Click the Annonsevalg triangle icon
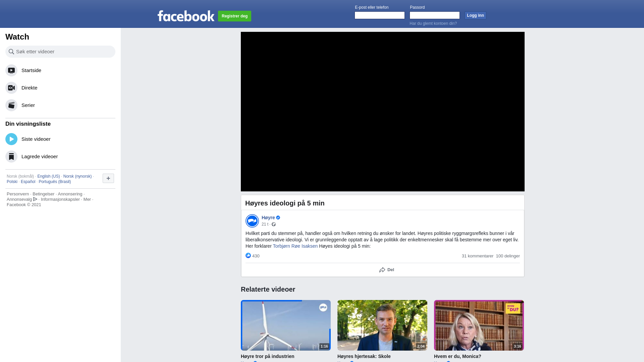This screenshot has height=362, width=644. pos(35,199)
